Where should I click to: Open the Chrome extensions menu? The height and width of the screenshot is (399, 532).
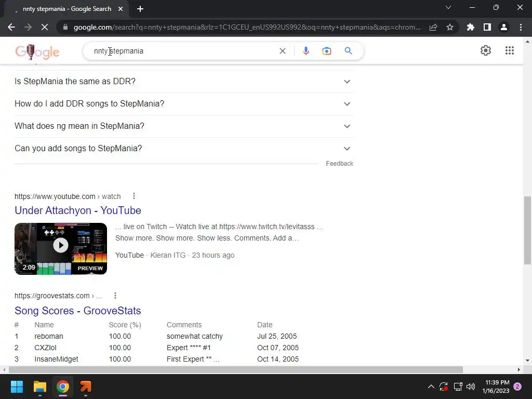[471, 27]
